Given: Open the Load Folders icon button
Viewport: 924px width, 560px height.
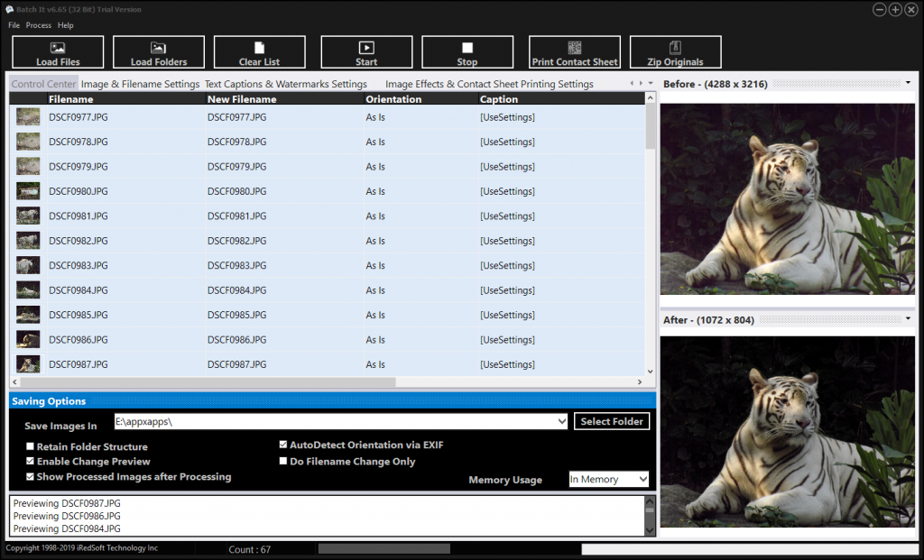Looking at the screenshot, I should pyautogui.click(x=159, y=48).
